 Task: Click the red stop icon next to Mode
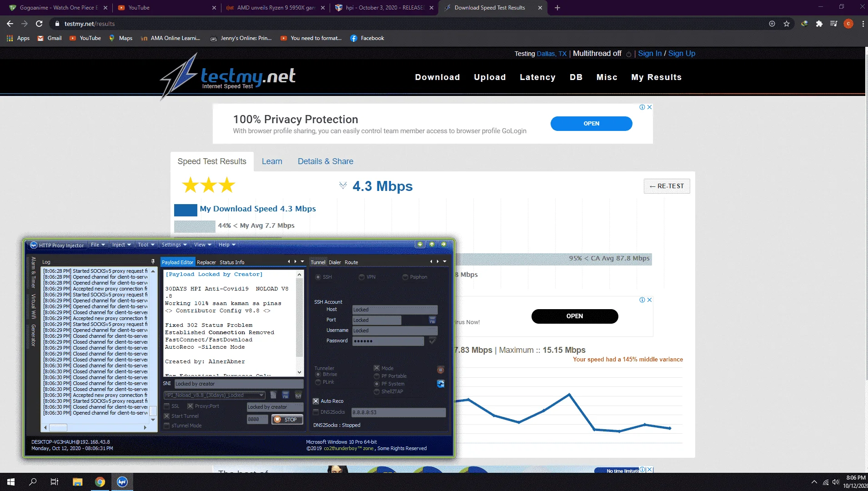(440, 370)
